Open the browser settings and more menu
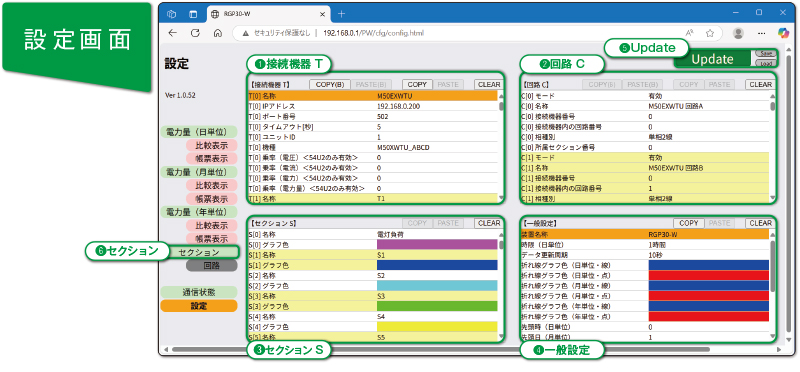Screen dimensions: 800x372 762,33
